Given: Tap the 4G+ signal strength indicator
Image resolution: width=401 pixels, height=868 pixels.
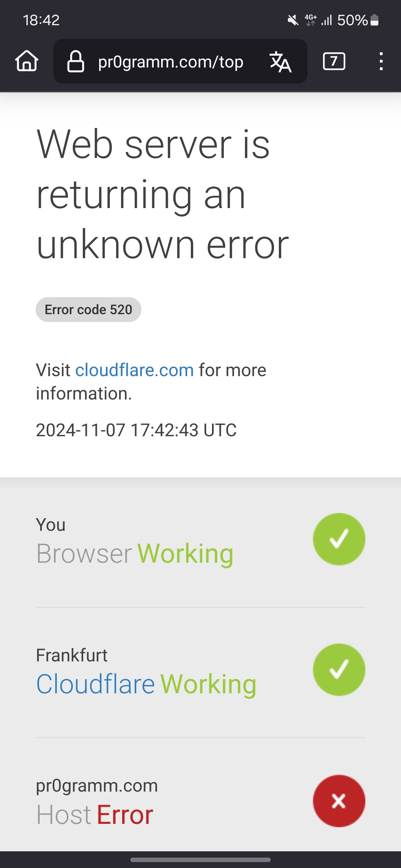Looking at the screenshot, I should pyautogui.click(x=319, y=20).
